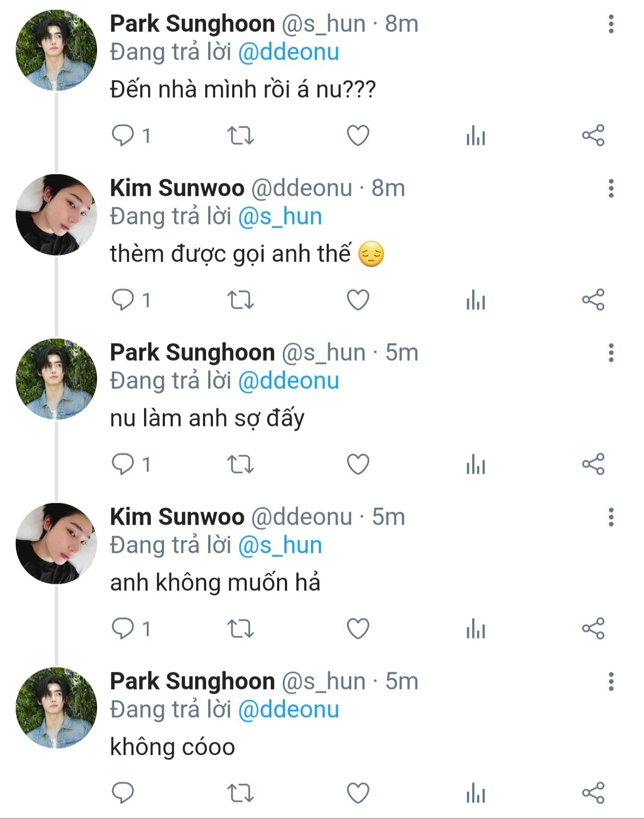Reply to the "không cóoo" tweet
644x819 pixels.
(x=123, y=793)
